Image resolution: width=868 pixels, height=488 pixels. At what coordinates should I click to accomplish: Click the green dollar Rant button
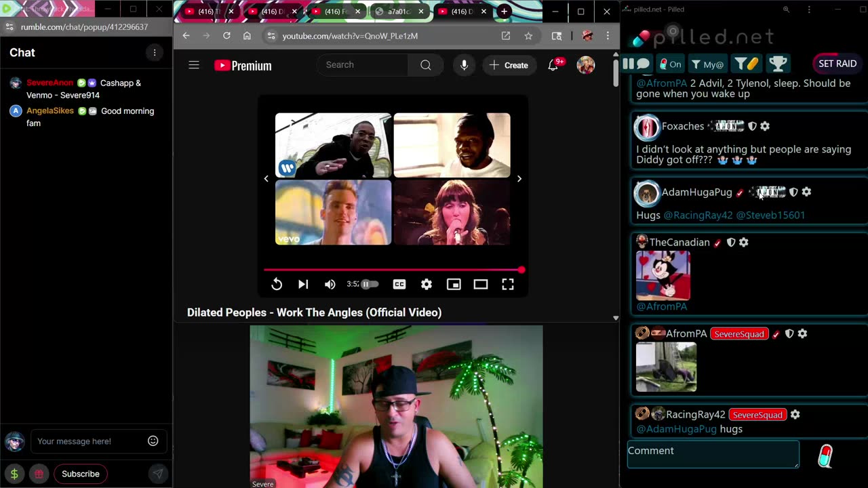pyautogui.click(x=14, y=474)
